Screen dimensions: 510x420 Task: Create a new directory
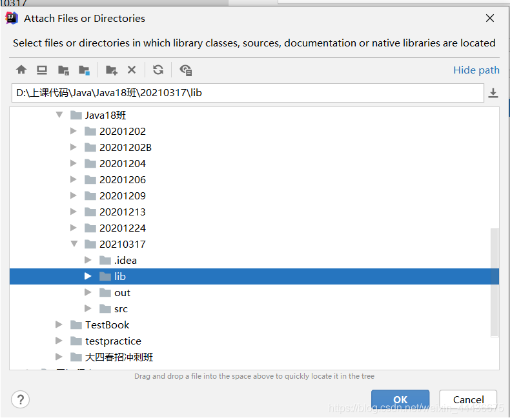112,70
